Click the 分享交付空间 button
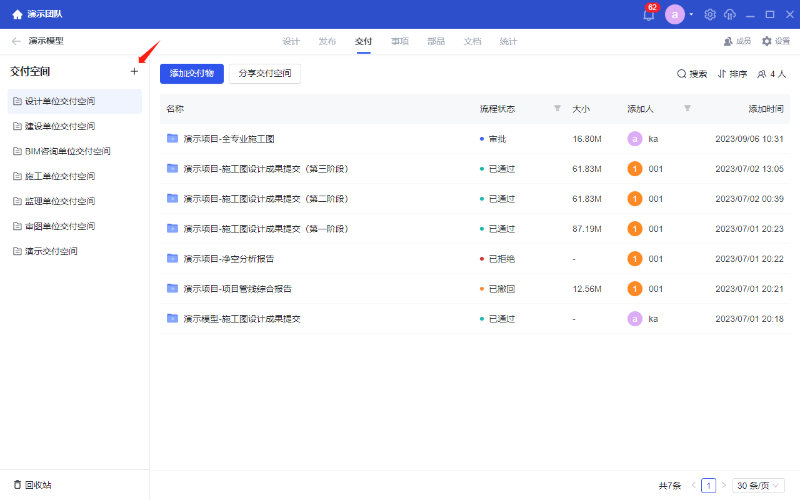The height and width of the screenshot is (500, 800). tap(265, 73)
